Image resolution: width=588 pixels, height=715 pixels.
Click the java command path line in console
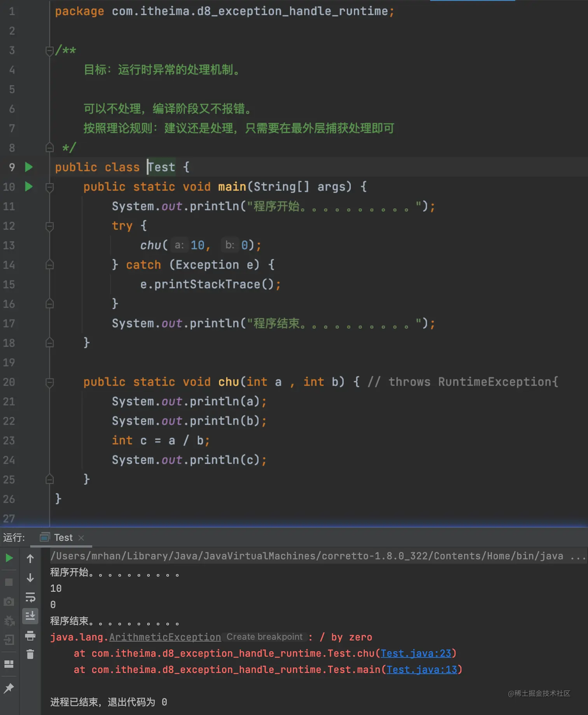tap(318, 556)
